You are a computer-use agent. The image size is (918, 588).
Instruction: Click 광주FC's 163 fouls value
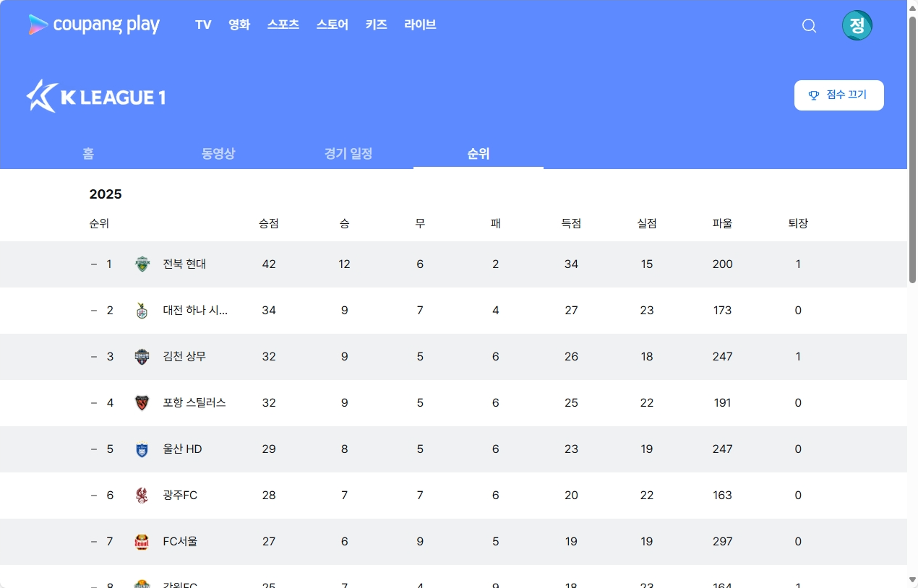click(x=723, y=496)
